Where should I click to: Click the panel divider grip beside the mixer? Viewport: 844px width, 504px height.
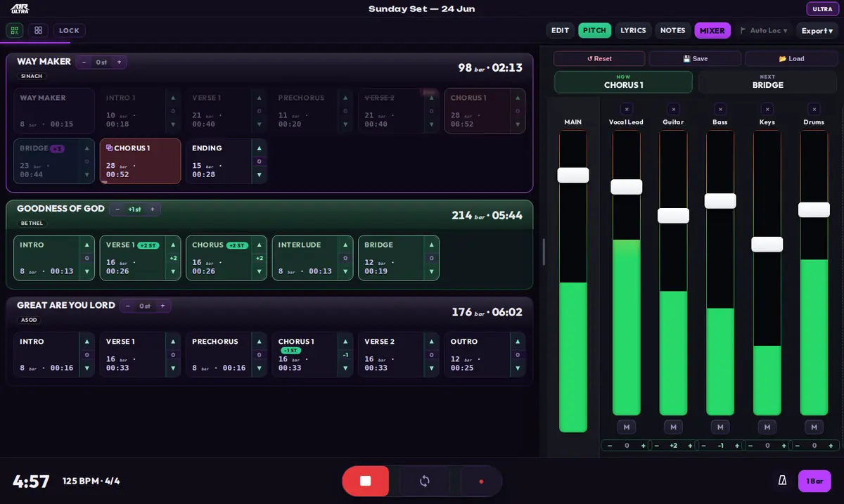coord(543,252)
